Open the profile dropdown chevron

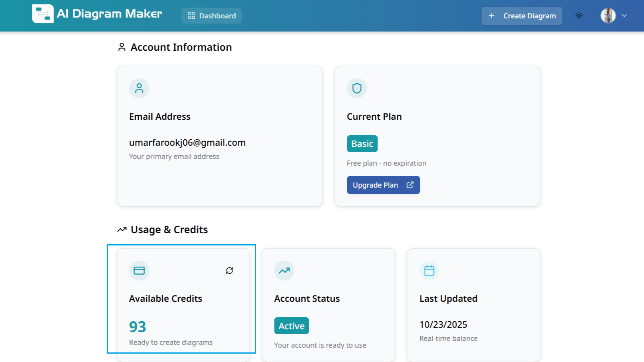[624, 16]
